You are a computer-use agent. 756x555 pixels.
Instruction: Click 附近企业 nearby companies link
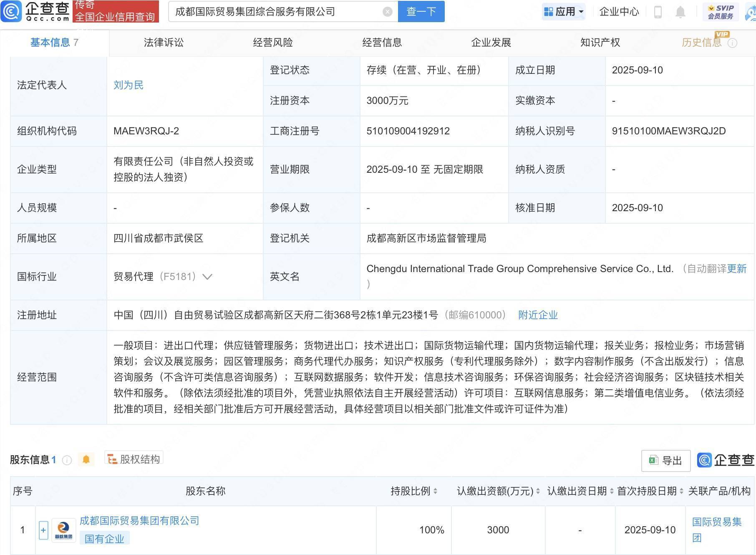[x=538, y=315]
